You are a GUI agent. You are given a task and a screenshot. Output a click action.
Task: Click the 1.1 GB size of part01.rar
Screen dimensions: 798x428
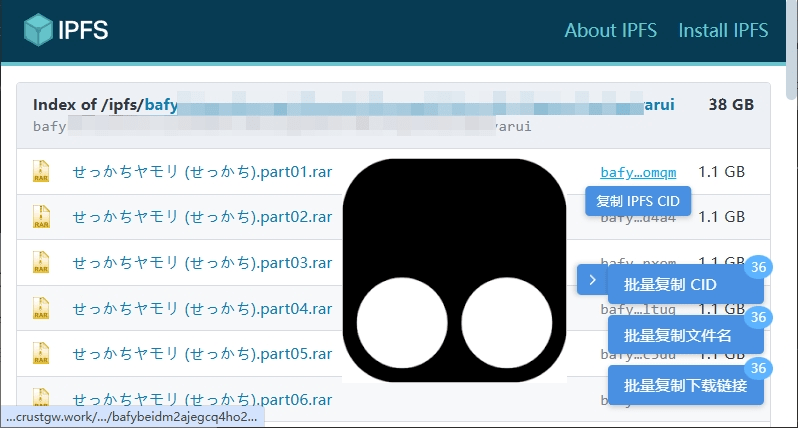click(x=721, y=172)
